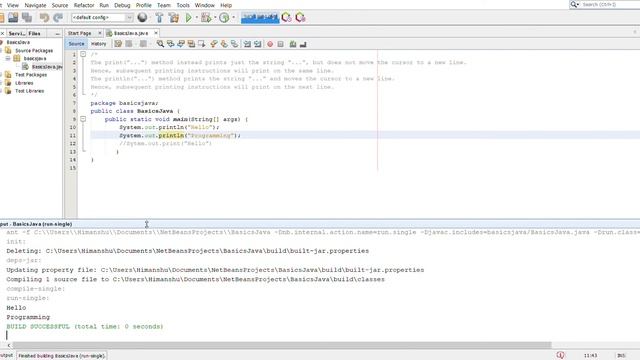640x360 pixels.
Task: Open the Profile Project dropdown arrow
Action: click(233, 18)
